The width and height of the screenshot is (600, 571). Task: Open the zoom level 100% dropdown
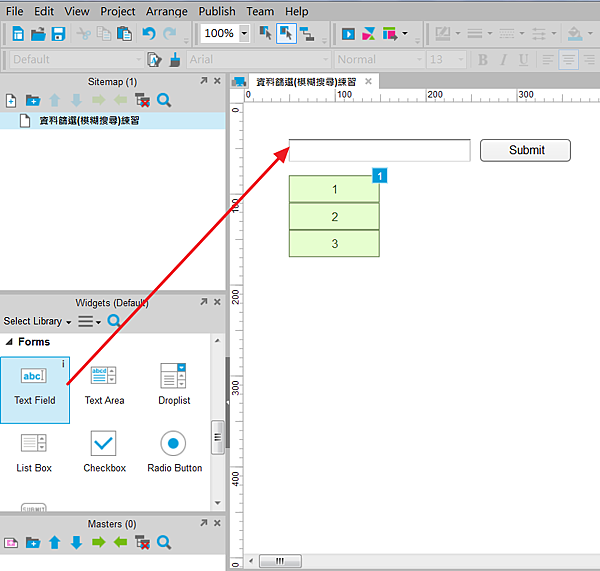(244, 33)
